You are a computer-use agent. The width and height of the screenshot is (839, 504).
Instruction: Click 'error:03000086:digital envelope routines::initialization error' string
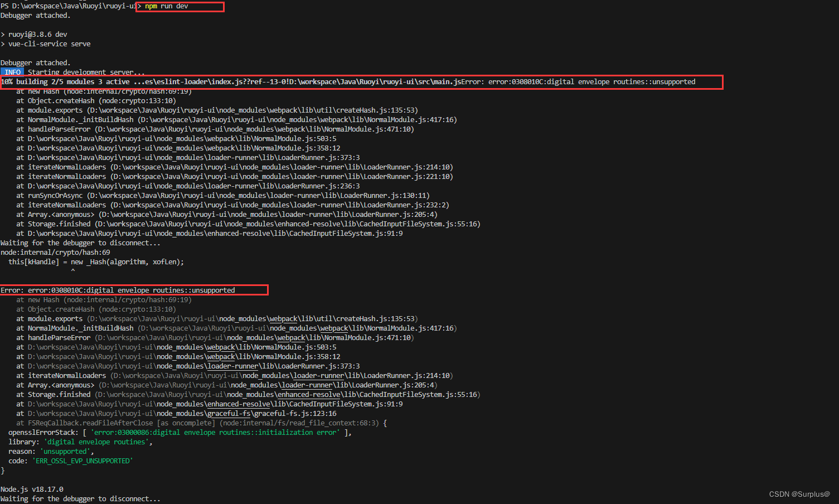click(215, 433)
